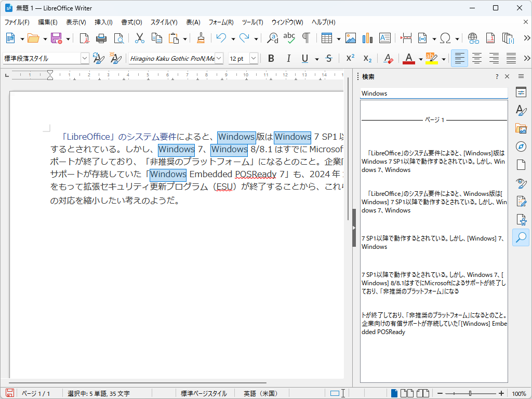Insert image icon in toolbar

pos(351,38)
